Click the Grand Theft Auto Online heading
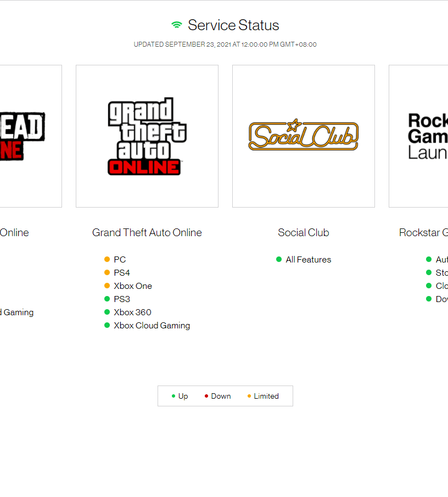448x497 pixels. pos(147,233)
